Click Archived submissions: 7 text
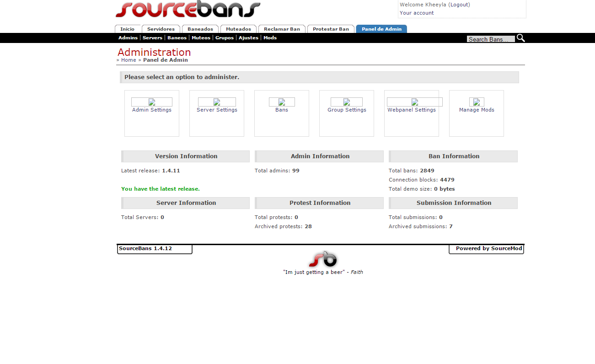The width and height of the screenshot is (595, 364). pyautogui.click(x=421, y=226)
